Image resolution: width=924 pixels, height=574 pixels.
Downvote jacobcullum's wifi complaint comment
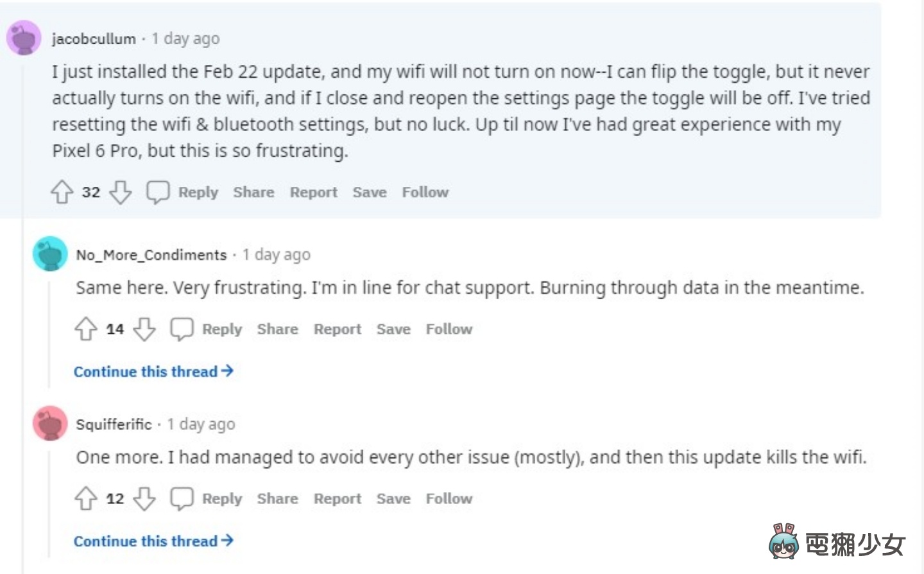(120, 191)
